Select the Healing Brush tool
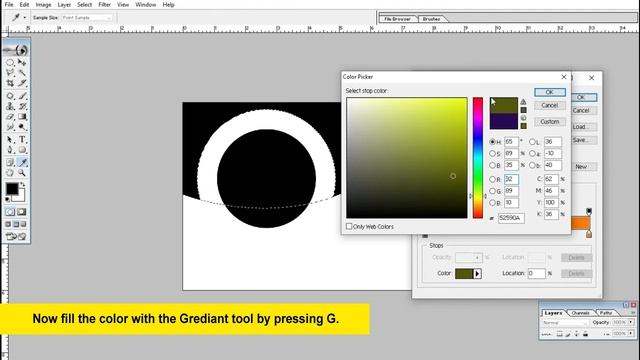 click(x=10, y=96)
